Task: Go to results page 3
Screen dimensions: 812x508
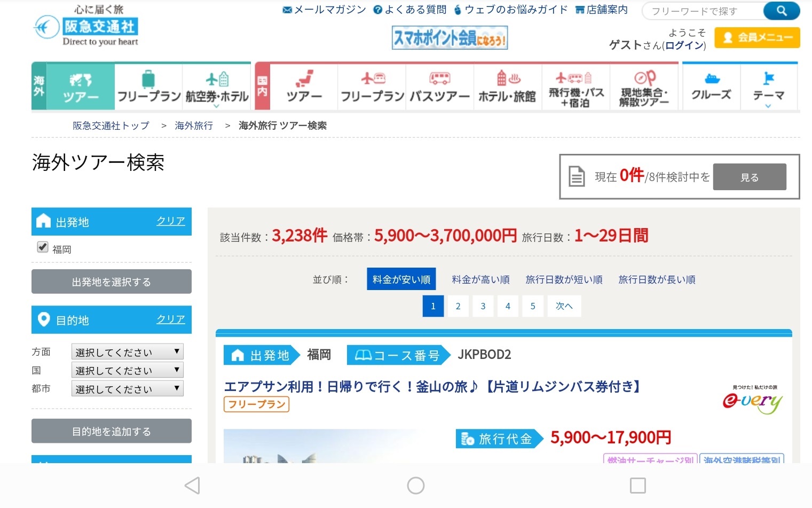Action: tap(483, 306)
